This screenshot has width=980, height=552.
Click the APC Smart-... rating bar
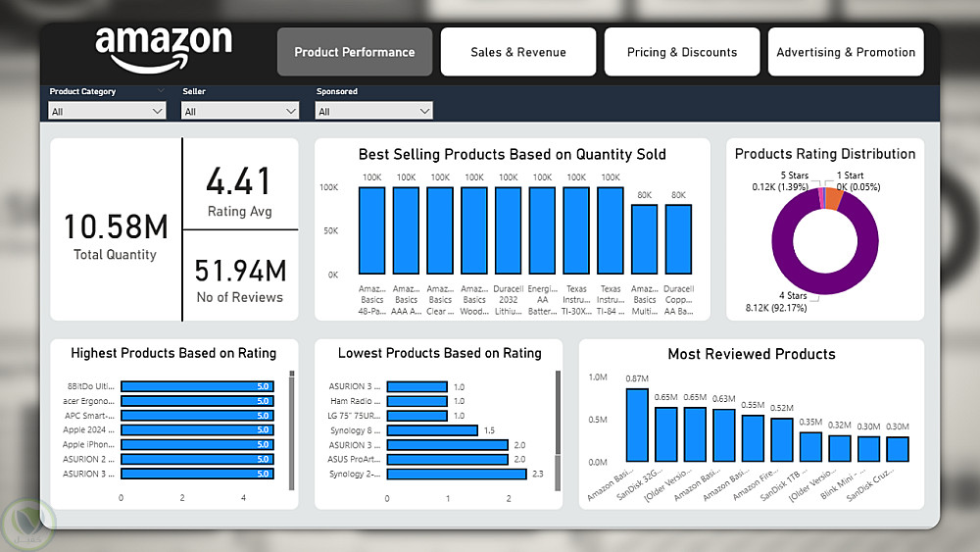click(198, 415)
